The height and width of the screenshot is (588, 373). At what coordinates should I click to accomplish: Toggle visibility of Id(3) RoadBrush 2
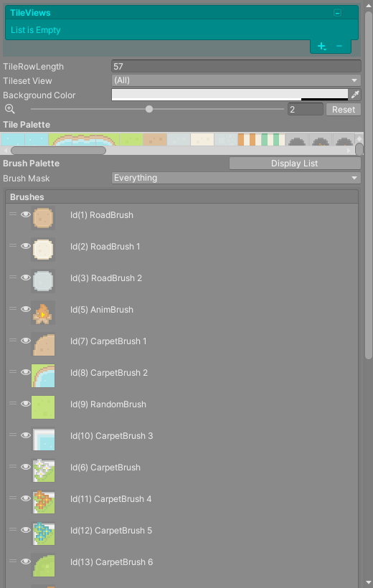26,277
